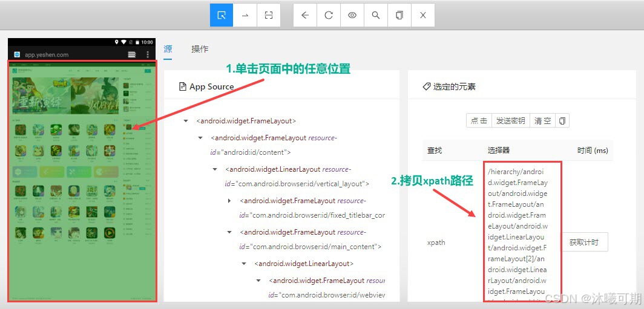The width and height of the screenshot is (644, 309).
Task: Click the app.yeshen.com address bar
Action: 47,54
